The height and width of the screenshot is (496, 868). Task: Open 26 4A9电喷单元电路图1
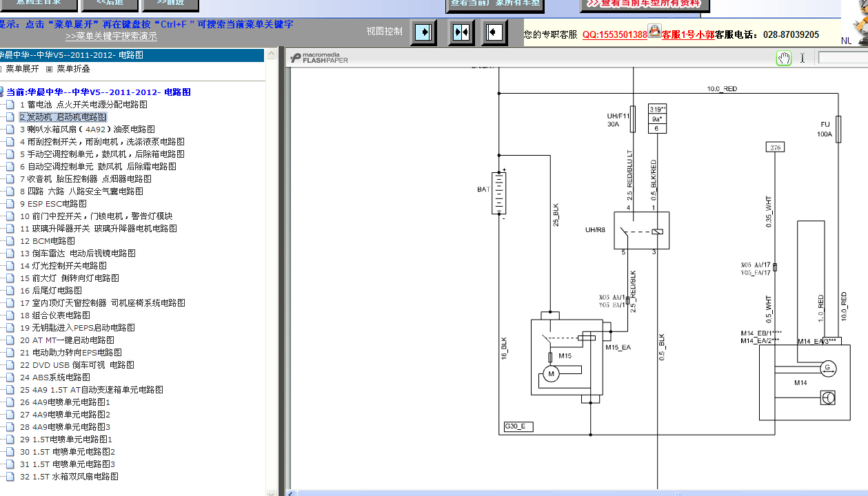pos(65,402)
